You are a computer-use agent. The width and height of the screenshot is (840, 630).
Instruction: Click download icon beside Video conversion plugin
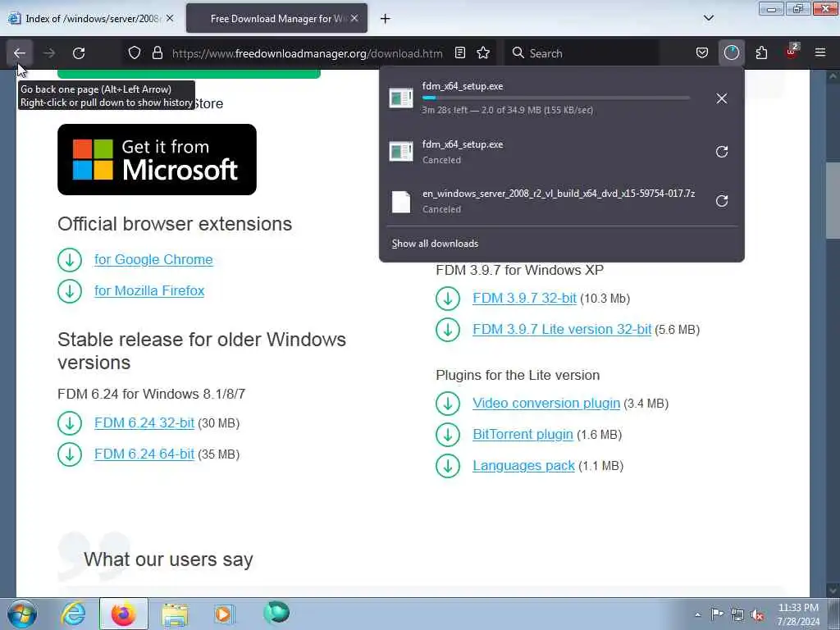coord(448,404)
